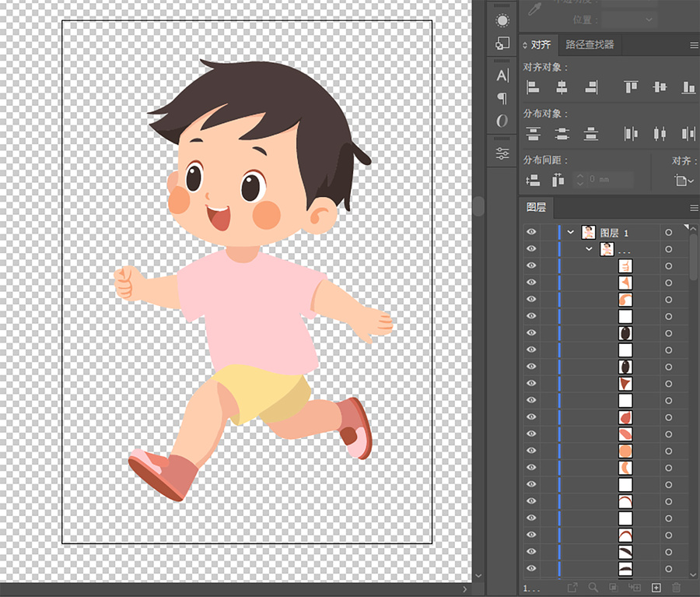The height and width of the screenshot is (597, 700).
Task: Distribute objects by bottom edges
Action: [590, 134]
